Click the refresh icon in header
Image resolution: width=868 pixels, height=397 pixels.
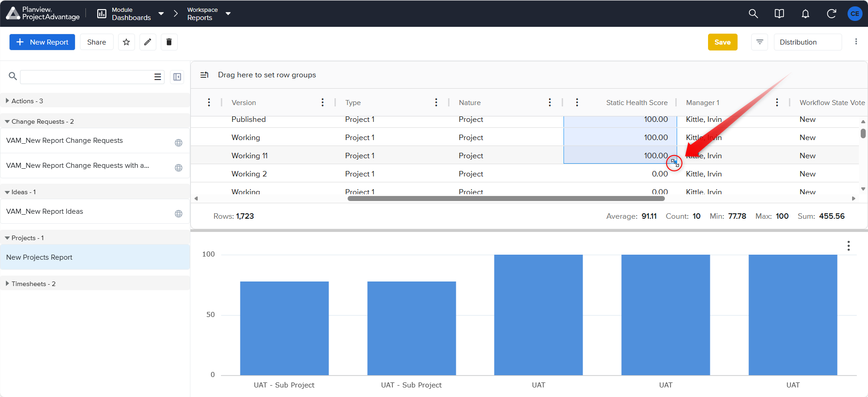coord(831,14)
